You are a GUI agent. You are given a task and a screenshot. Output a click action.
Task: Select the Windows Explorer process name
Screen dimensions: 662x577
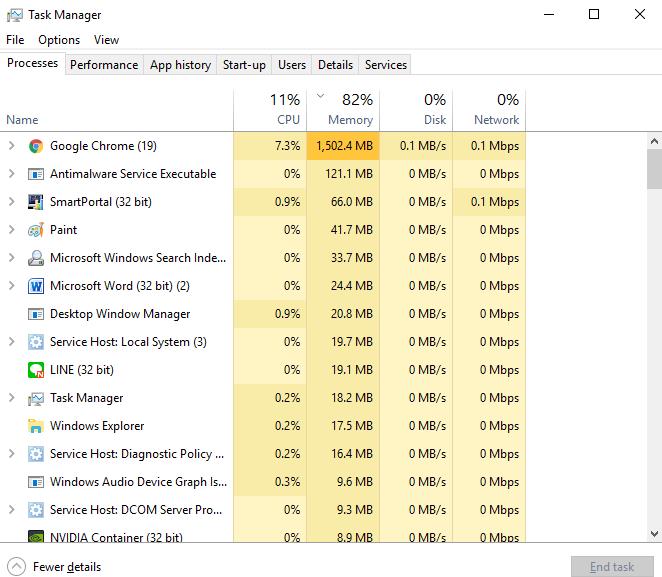coord(97,426)
